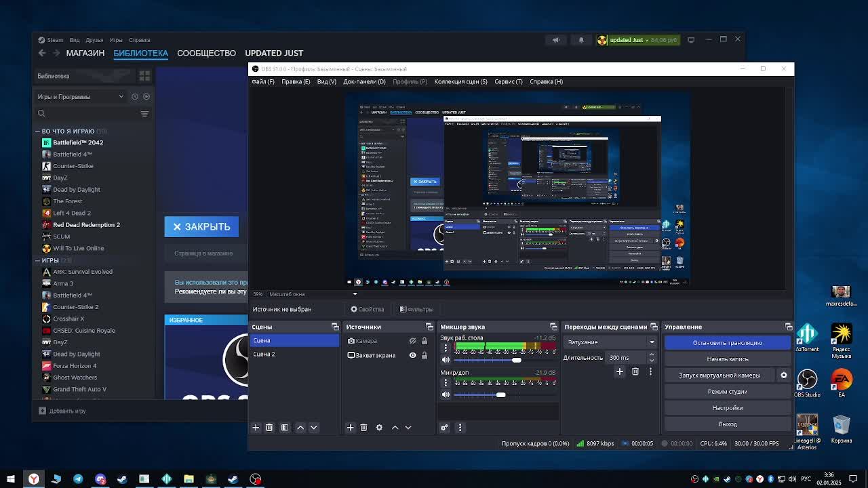Viewport: 868px width, 488px height.
Task: Mute the Звук раб. стола audio
Action: point(446,360)
